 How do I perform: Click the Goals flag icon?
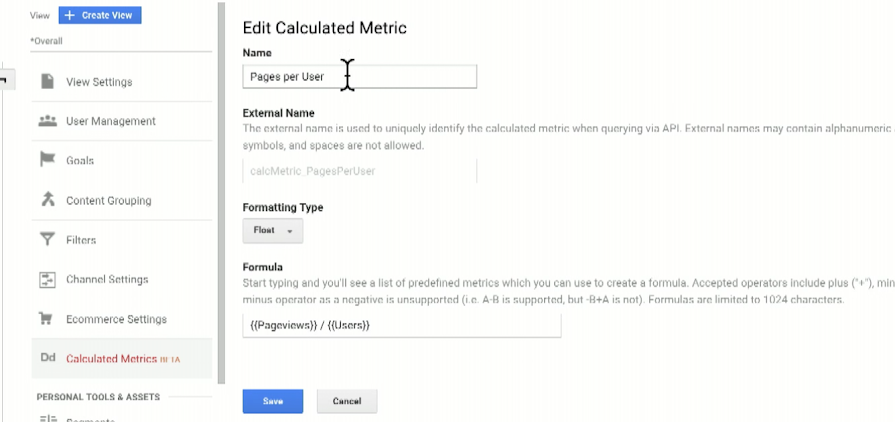[x=47, y=160]
